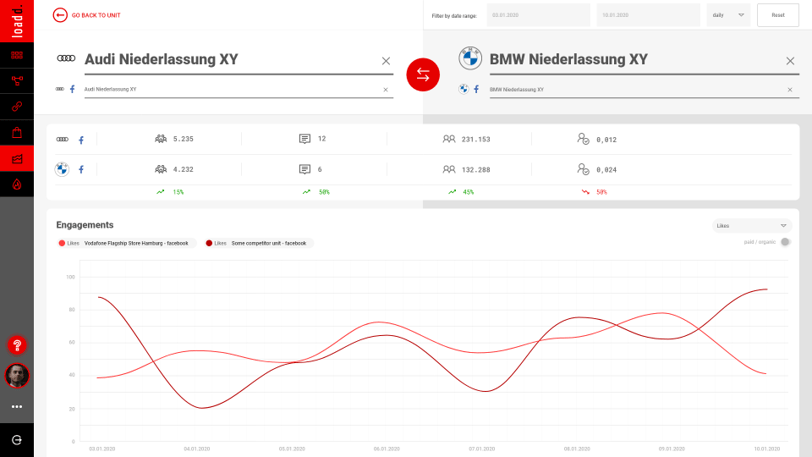Image resolution: width=812 pixels, height=457 pixels.
Task: Click Some competitor unit legend chip
Action: [x=259, y=243]
